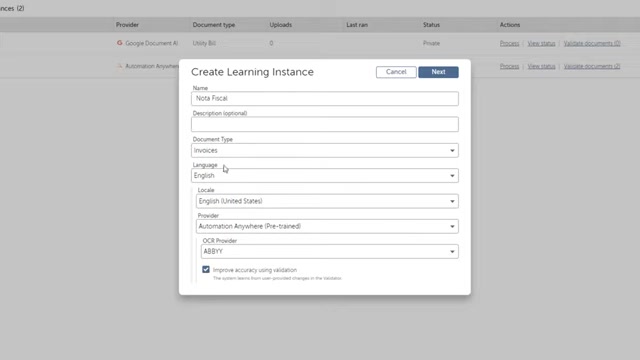Open the Locale dropdown showing English (United States)
The height and width of the screenshot is (360, 640).
327,201
